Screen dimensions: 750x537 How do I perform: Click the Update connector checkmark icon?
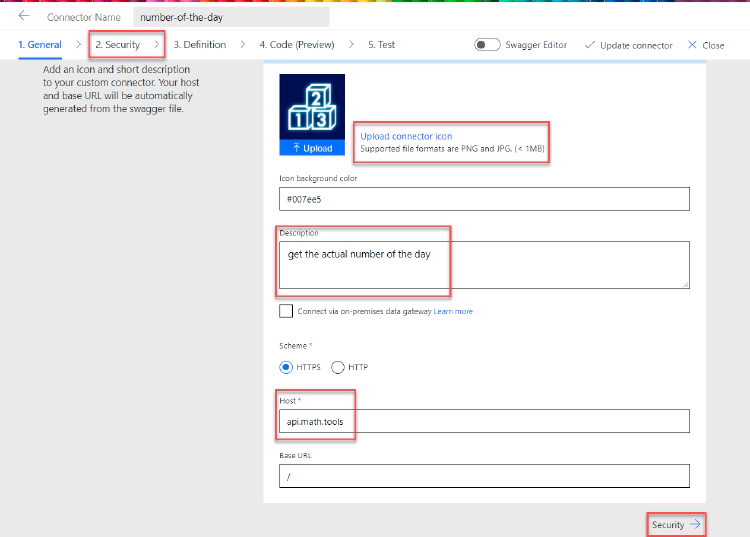pyautogui.click(x=590, y=45)
